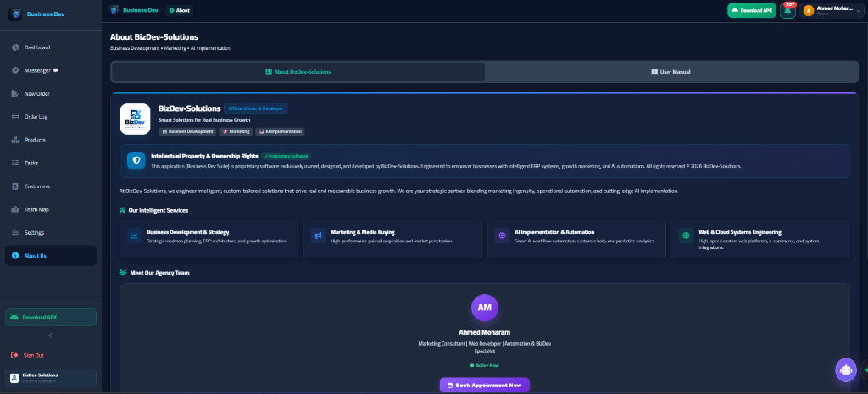Open the Settings sliders icon
This screenshot has width=868, height=394.
pyautogui.click(x=15, y=232)
